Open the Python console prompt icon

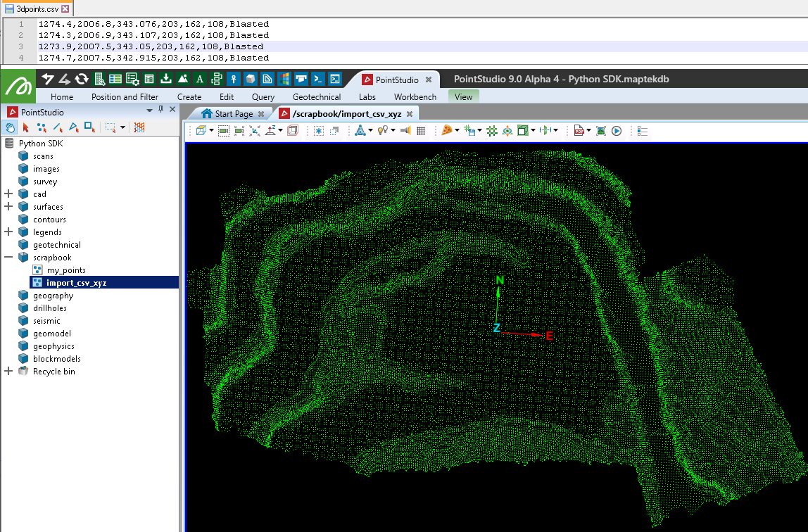coord(318,79)
